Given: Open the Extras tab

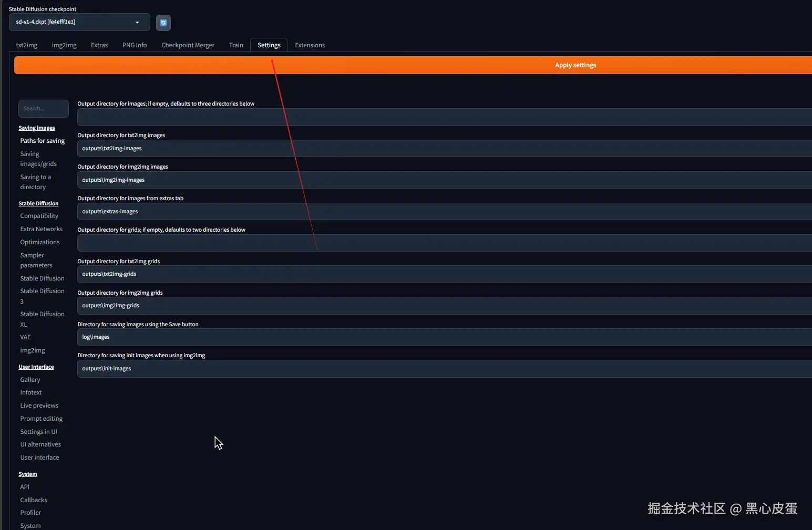Looking at the screenshot, I should [99, 45].
